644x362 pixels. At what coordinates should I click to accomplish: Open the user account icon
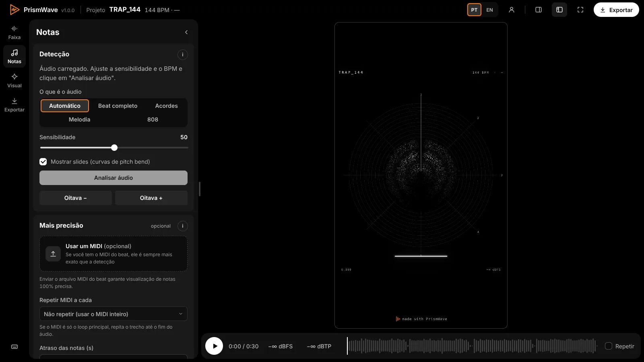[x=512, y=10]
